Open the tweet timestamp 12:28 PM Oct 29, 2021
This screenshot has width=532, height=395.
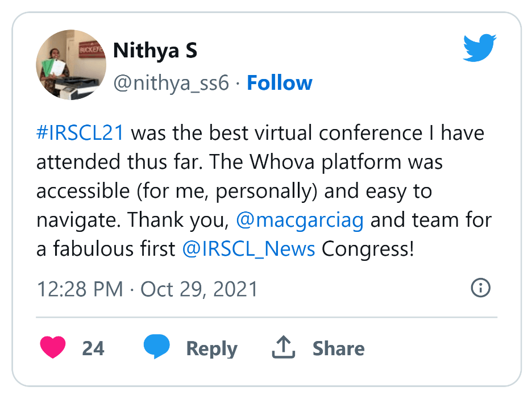click(147, 289)
